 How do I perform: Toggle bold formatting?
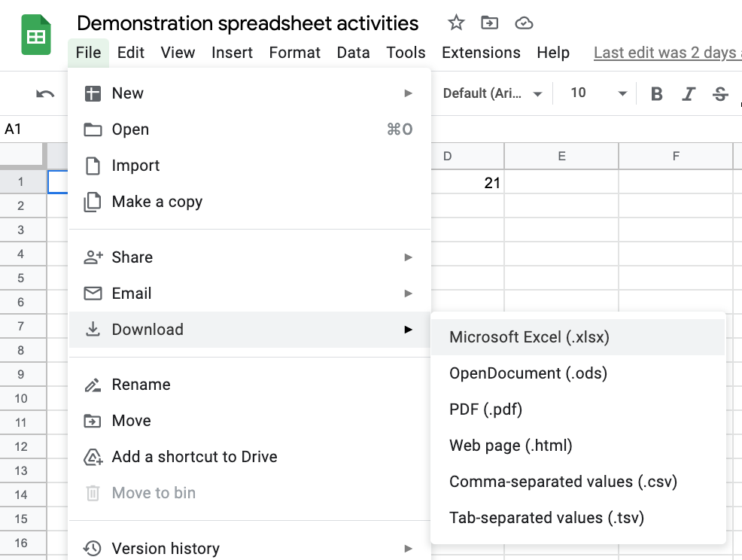pyautogui.click(x=656, y=94)
